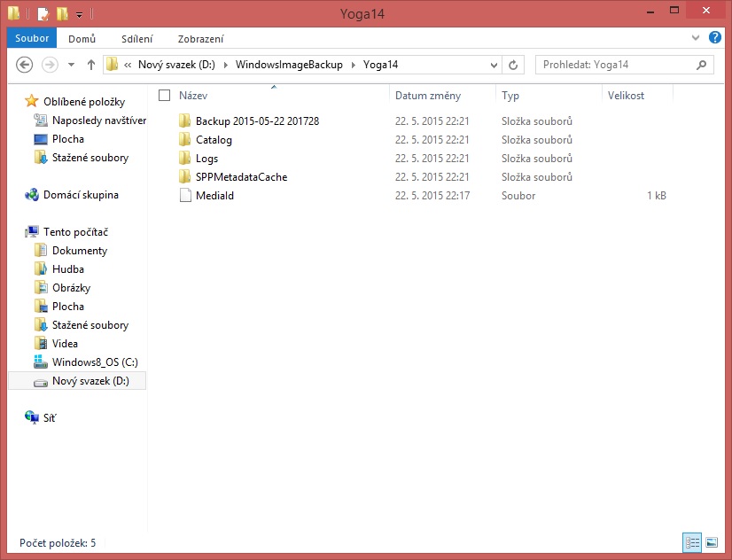The image size is (732, 560).
Task: Click Properties icon in quick access toolbar
Action: pos(43,13)
